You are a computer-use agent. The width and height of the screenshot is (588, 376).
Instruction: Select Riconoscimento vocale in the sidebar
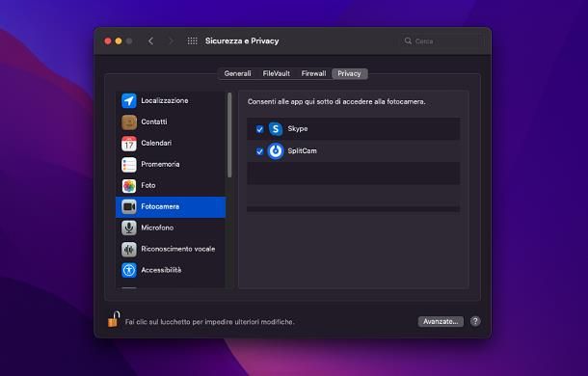(171, 249)
